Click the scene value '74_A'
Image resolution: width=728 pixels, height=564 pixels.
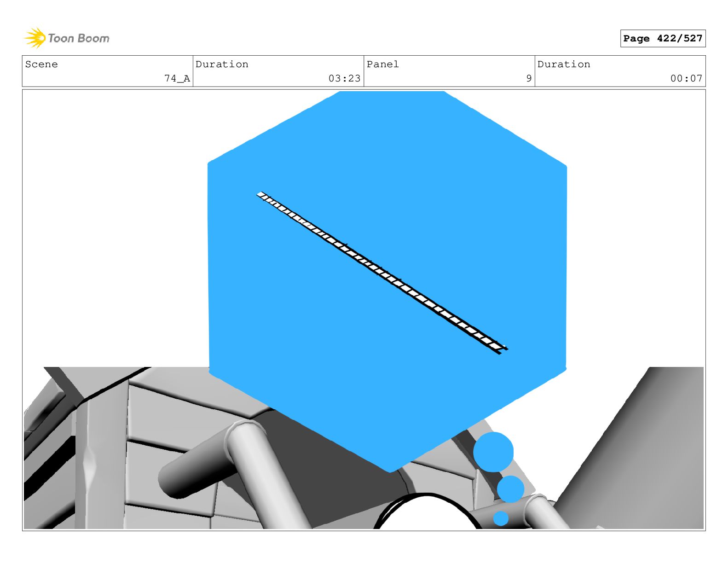pos(177,79)
